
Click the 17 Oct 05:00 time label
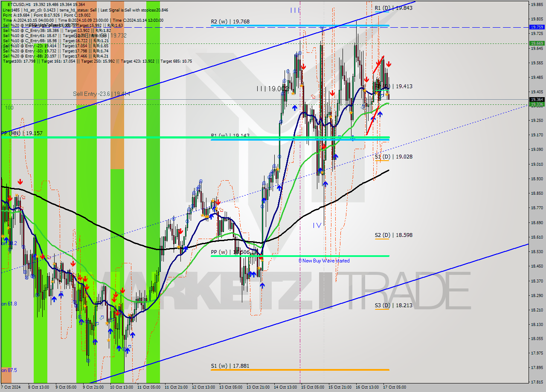[x=394, y=387]
